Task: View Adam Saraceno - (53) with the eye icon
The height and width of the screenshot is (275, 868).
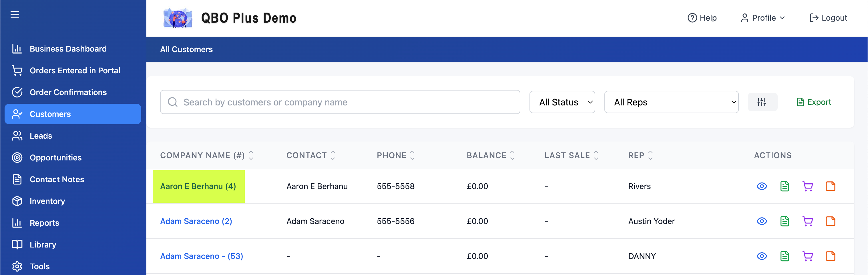Action: click(762, 256)
